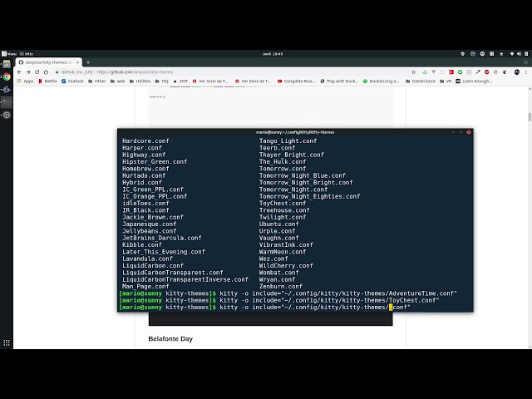Expand the Utilities bookmarks folder
Screen dimensions: 532x399
(140, 81)
